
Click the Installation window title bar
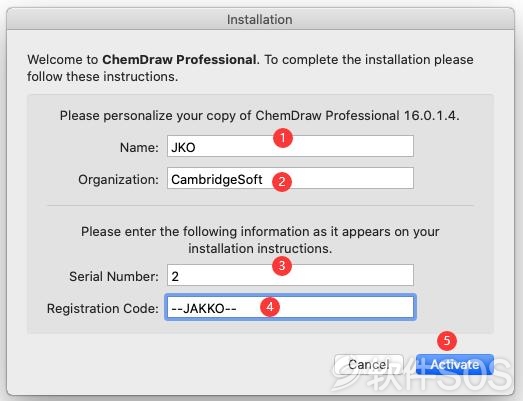[x=260, y=19]
